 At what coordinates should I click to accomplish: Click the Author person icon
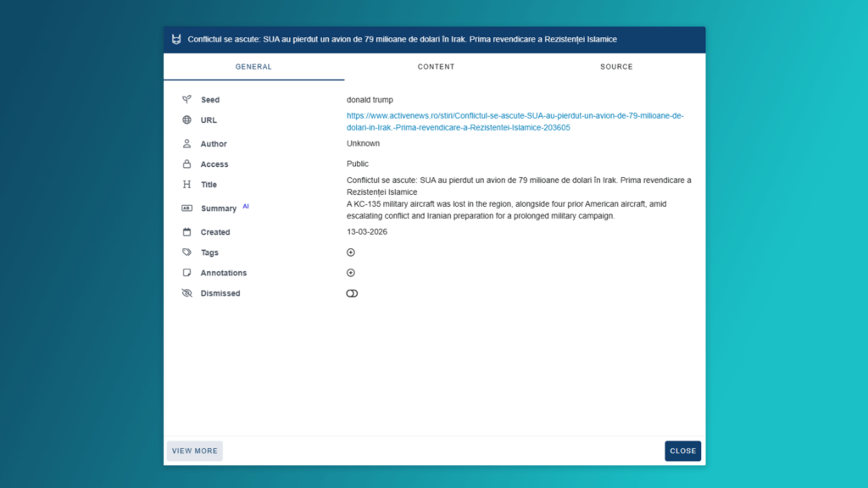[x=186, y=144]
